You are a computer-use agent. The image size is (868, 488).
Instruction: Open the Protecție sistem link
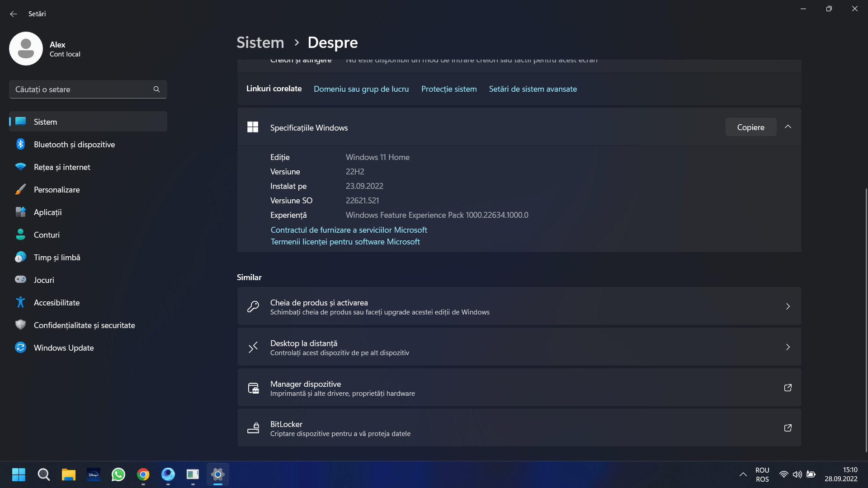pyautogui.click(x=449, y=89)
